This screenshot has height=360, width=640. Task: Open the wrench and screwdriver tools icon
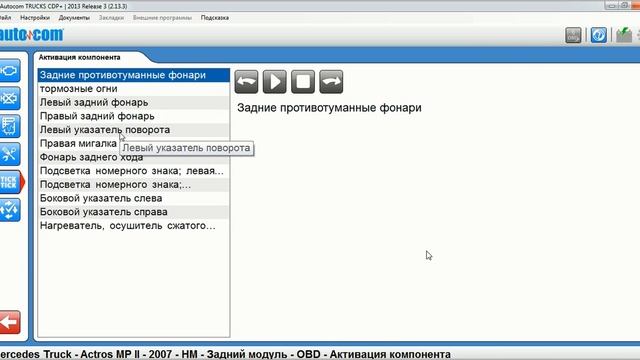(9, 154)
